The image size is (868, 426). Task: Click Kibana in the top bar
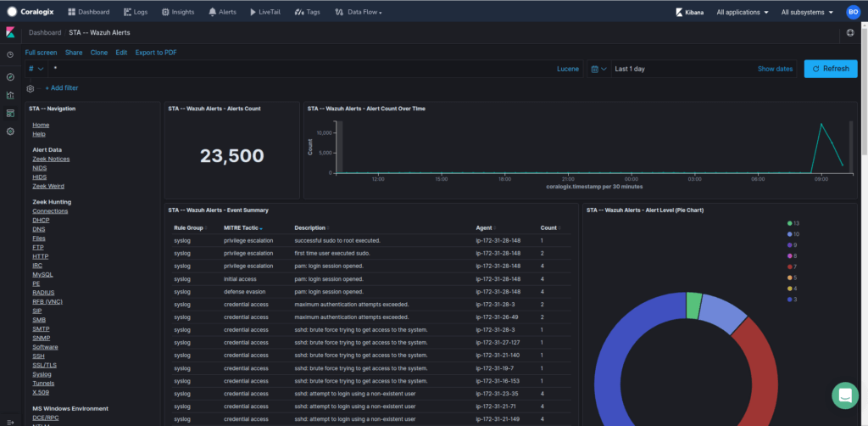[x=690, y=12]
